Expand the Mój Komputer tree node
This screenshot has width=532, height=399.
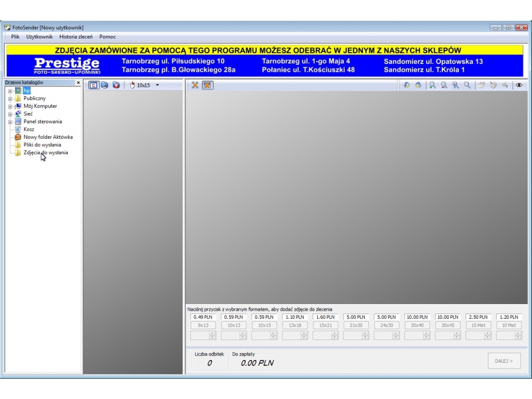pyautogui.click(x=10, y=106)
